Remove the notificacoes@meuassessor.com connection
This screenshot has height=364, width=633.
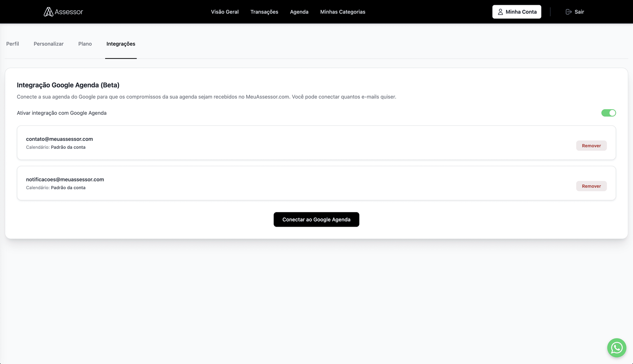point(591,186)
